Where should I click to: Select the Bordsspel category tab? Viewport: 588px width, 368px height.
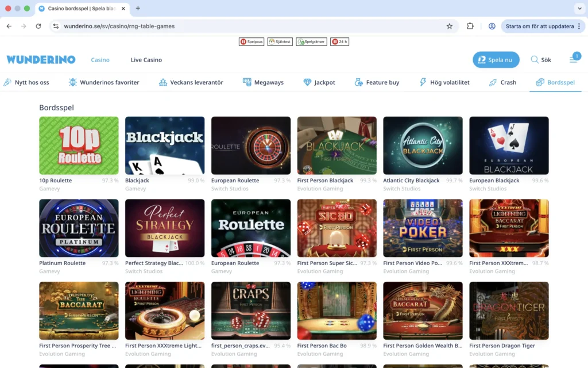[x=555, y=82]
